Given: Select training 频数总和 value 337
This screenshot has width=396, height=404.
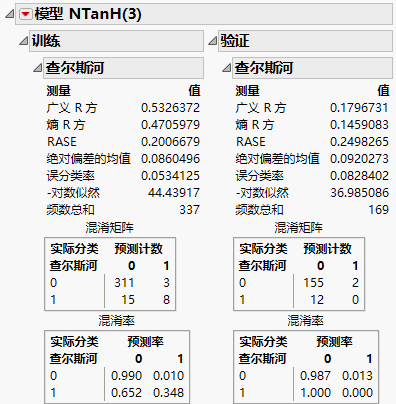Looking at the screenshot, I should (189, 210).
